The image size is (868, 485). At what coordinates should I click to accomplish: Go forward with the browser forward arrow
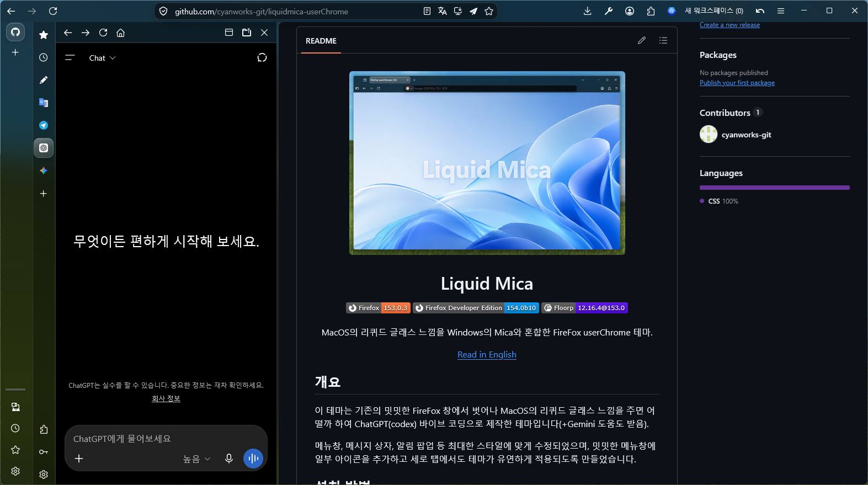click(32, 11)
